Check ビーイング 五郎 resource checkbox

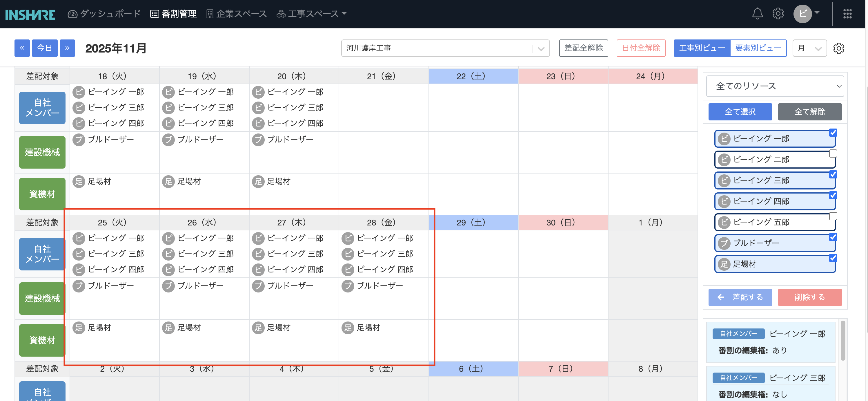click(833, 216)
